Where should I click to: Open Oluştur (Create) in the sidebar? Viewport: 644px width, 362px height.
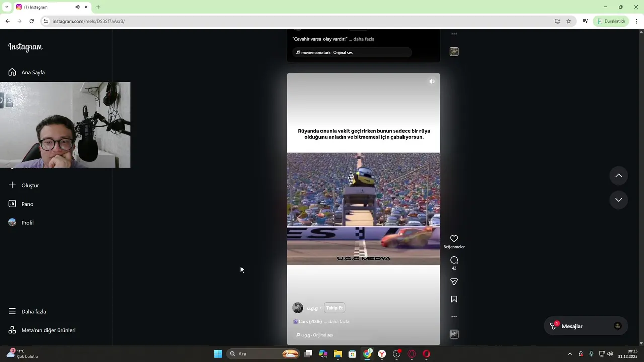click(x=24, y=185)
